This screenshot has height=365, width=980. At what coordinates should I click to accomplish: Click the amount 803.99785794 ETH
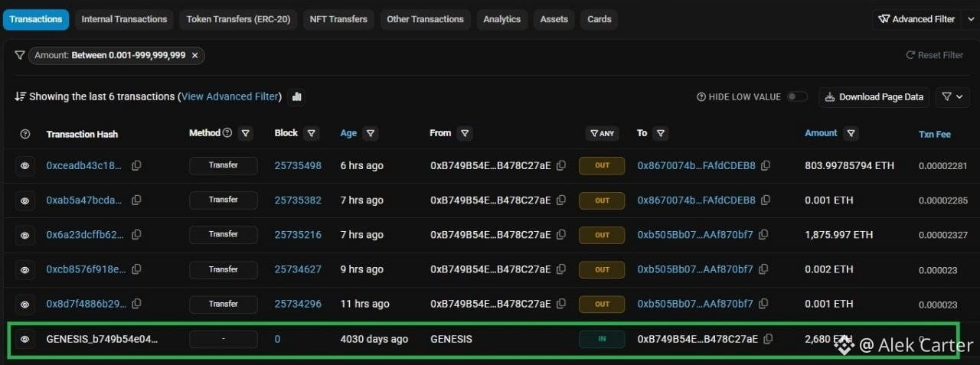coord(849,165)
